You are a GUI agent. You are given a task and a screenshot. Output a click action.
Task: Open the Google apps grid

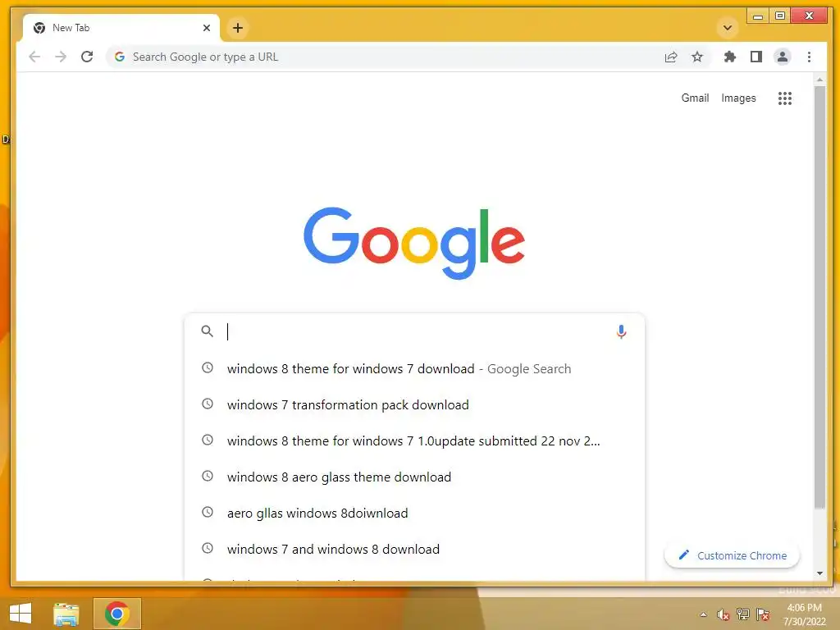point(785,98)
